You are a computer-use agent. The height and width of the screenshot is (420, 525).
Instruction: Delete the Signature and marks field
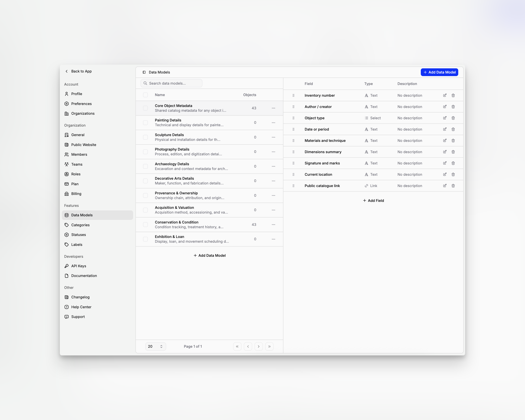453,163
